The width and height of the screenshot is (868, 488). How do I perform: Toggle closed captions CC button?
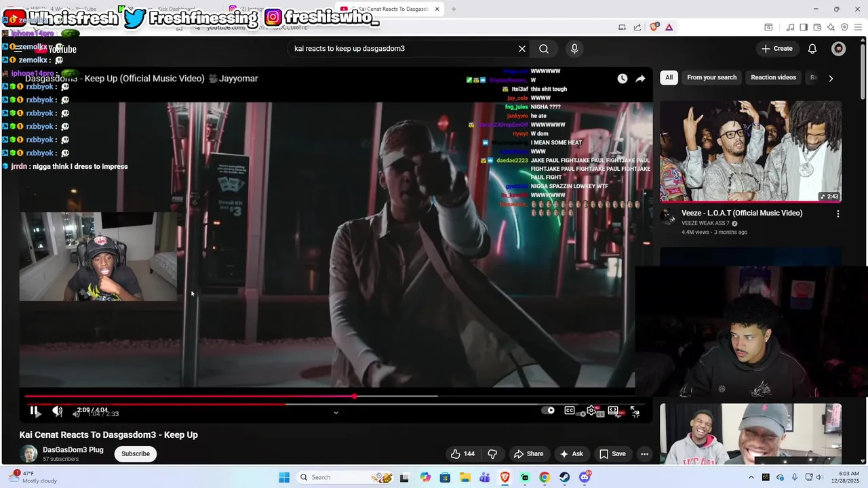570,410
